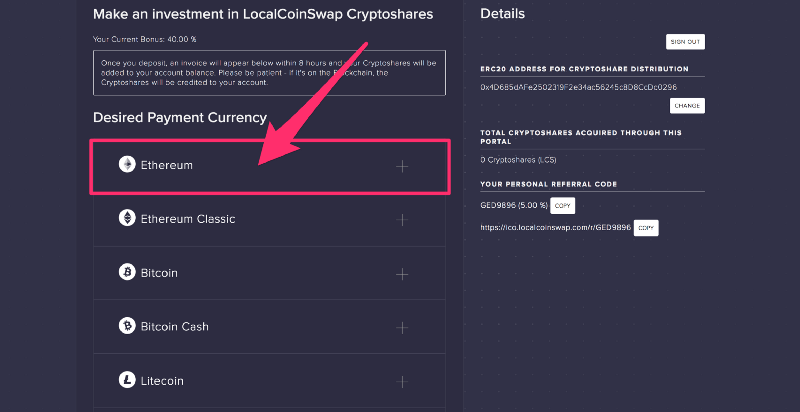This screenshot has width=800, height=412.
Task: Copy the GED9896 referral code
Action: (562, 205)
